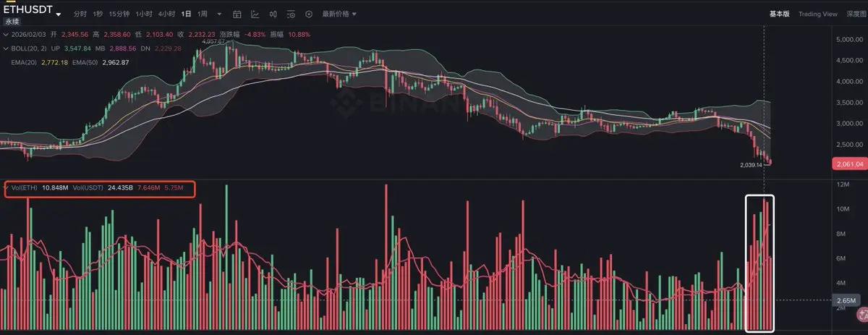Screen dimensions: 868x335
Task: Open chart display settings icon
Action: tap(291, 14)
